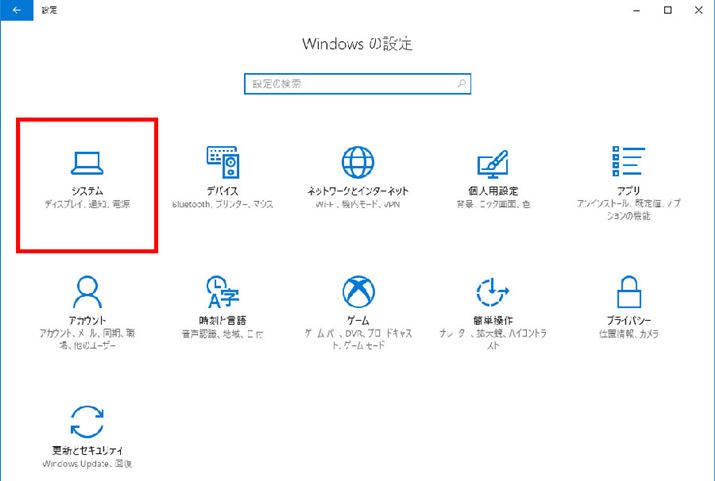Click the Bluetooth、プリンター、マウス description
Image resolution: width=715 pixels, height=481 pixels.
[x=223, y=204]
